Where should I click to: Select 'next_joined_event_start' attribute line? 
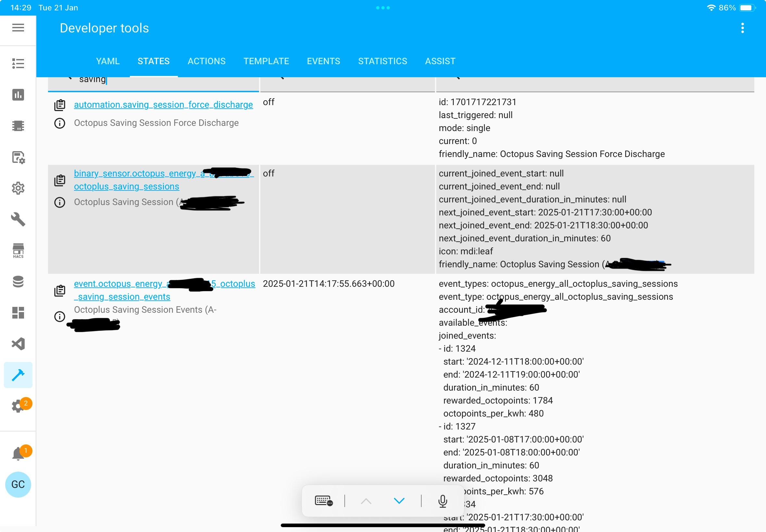pos(545,212)
